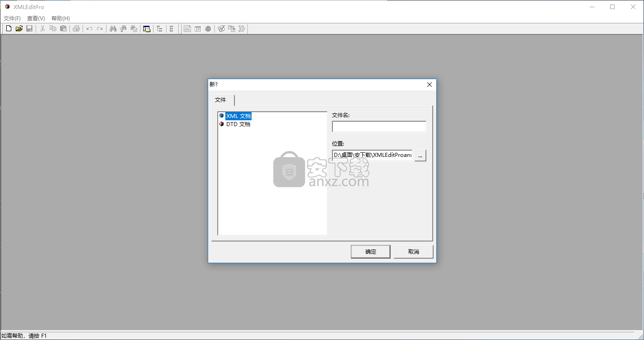Select the 文件 tab in dialog
The width and height of the screenshot is (644, 340).
coord(223,100)
